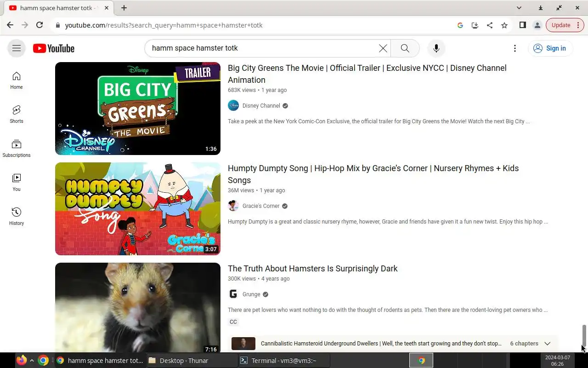Viewport: 588px width, 368px height.
Task: Click the forward navigation arrow
Action: tap(25, 25)
